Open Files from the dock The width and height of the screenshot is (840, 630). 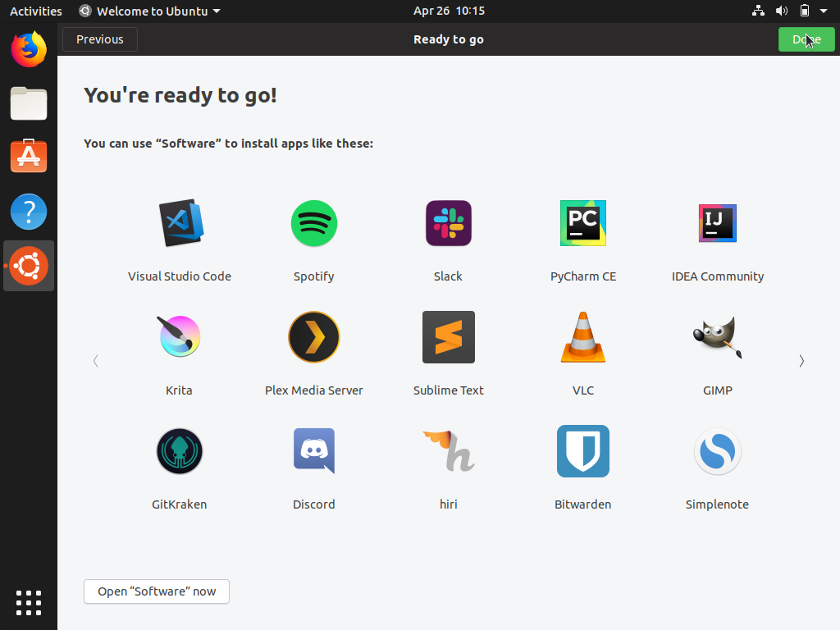[29, 103]
